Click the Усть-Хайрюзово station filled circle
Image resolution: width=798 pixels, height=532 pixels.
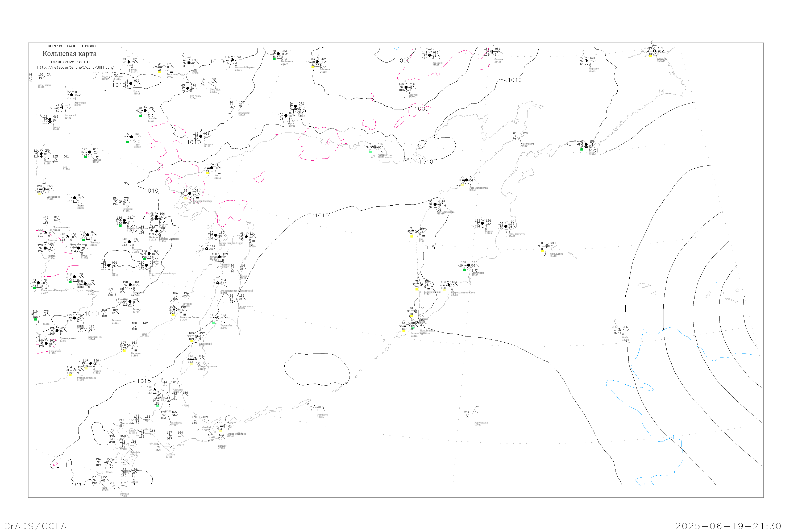click(x=435, y=204)
